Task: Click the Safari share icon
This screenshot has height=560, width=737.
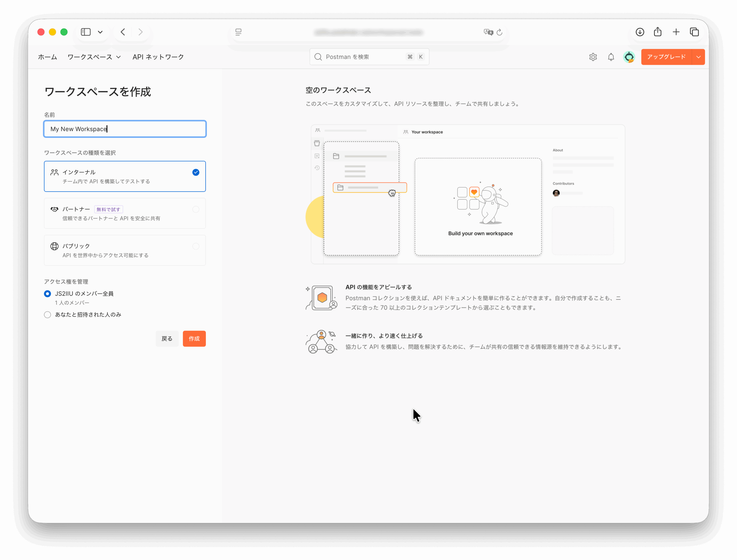Action: coord(658,32)
